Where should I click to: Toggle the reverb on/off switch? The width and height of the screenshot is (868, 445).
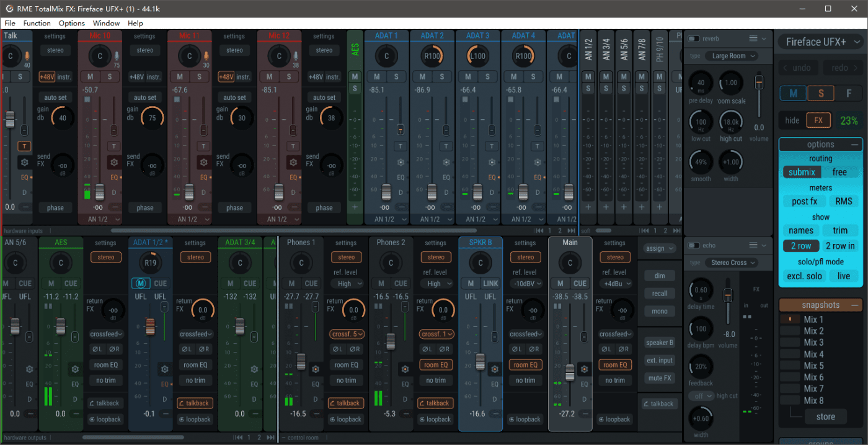pyautogui.click(x=694, y=38)
